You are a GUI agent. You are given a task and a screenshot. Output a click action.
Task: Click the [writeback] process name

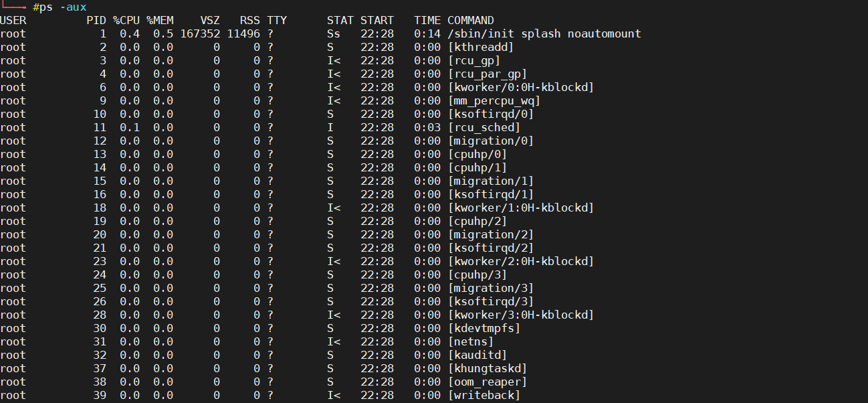(x=483, y=395)
